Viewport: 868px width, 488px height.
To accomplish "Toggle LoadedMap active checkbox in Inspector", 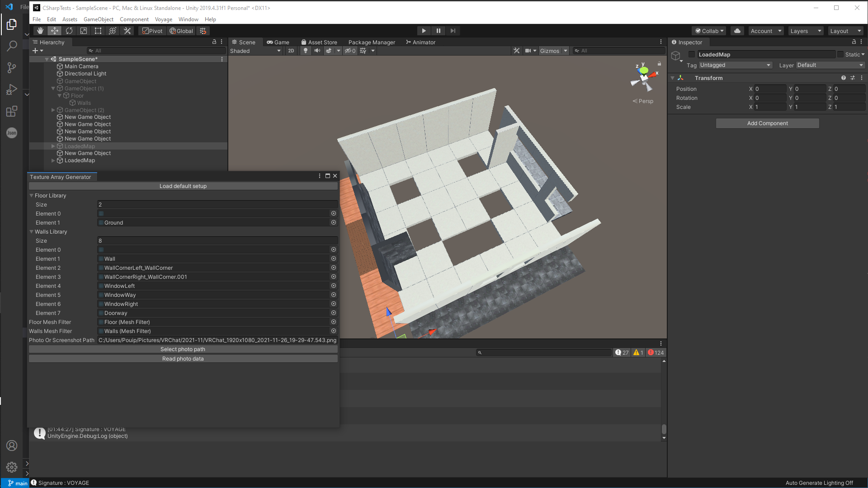I will (692, 54).
